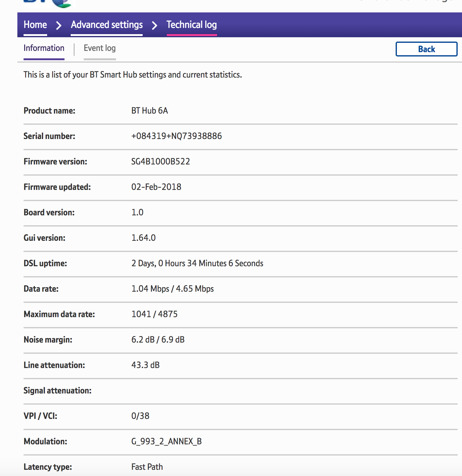This screenshot has width=462, height=476.
Task: Click the Latency type Fast Path entry
Action: (x=147, y=466)
